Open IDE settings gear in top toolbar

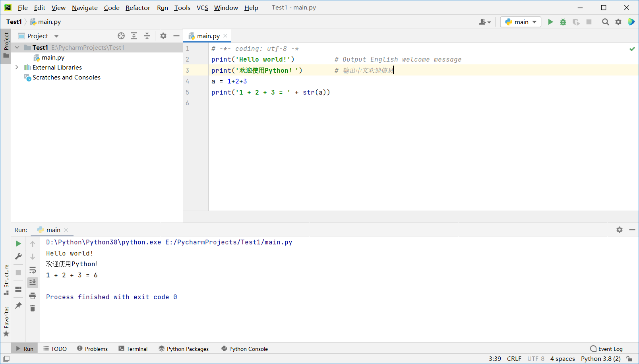[x=618, y=22]
